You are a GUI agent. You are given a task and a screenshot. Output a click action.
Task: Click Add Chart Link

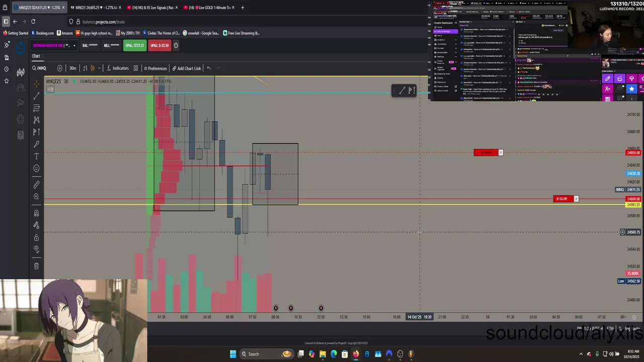pos(186,68)
